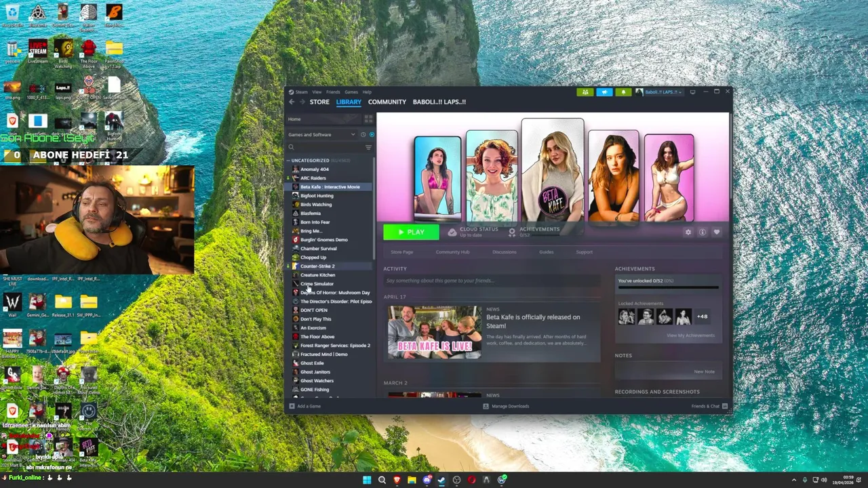Open the Games menu
The image size is (868, 488).
click(351, 92)
